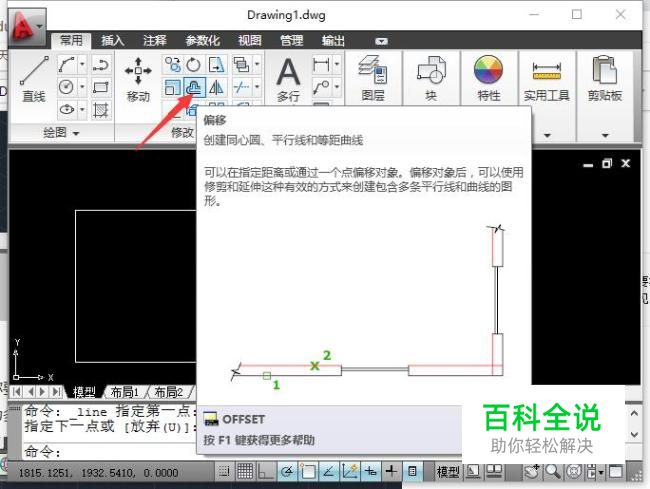Toggle Object snap tracking in the status bar

coord(329,471)
